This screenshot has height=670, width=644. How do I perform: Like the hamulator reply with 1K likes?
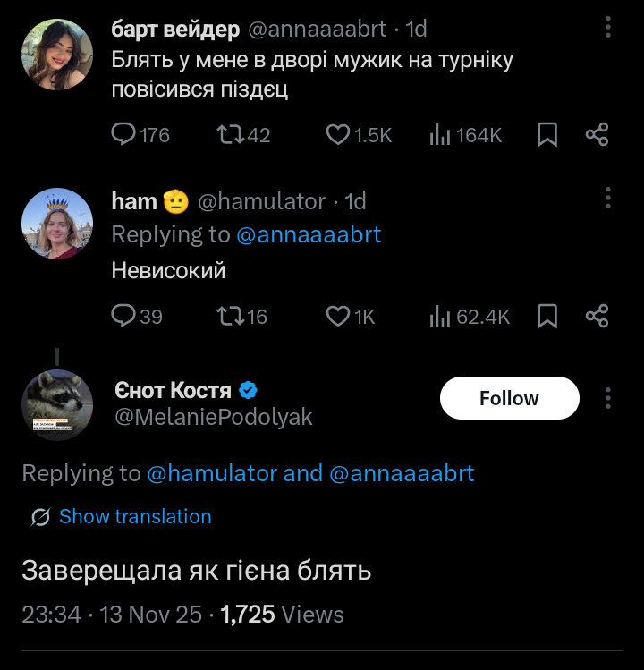[338, 316]
